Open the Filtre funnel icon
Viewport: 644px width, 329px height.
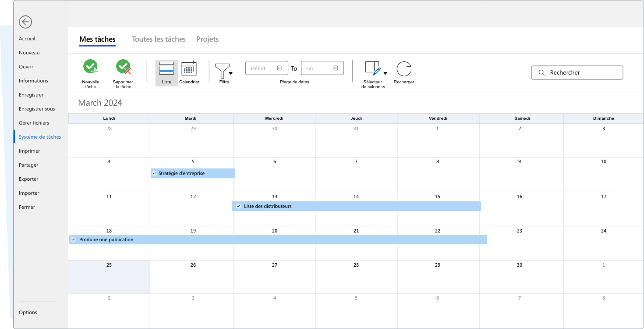pyautogui.click(x=222, y=71)
